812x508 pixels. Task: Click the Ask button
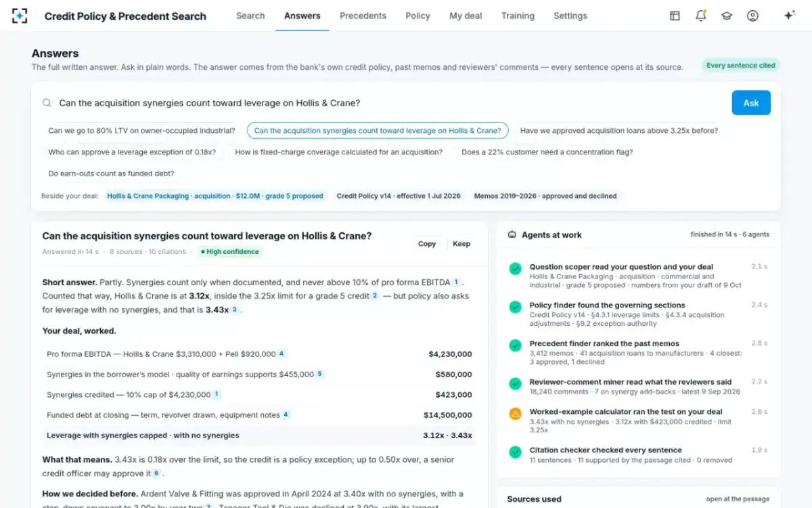click(x=751, y=103)
